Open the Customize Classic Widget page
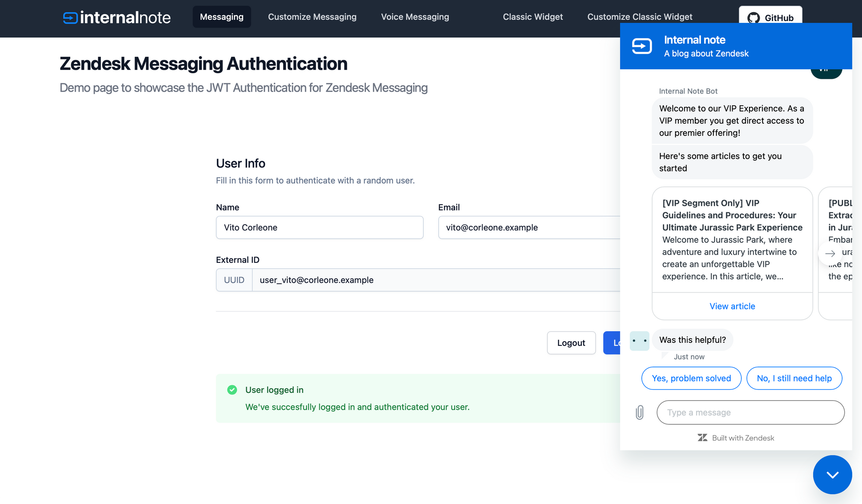 coord(640,17)
